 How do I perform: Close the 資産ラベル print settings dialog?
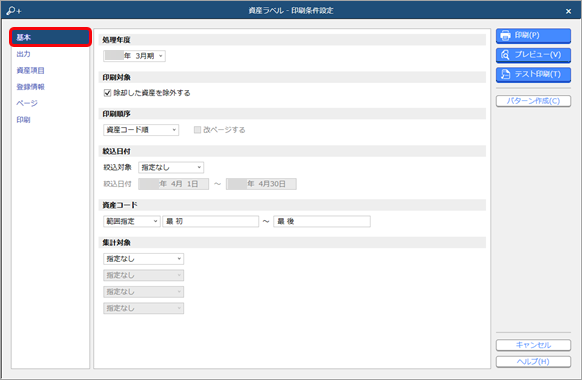568,11
